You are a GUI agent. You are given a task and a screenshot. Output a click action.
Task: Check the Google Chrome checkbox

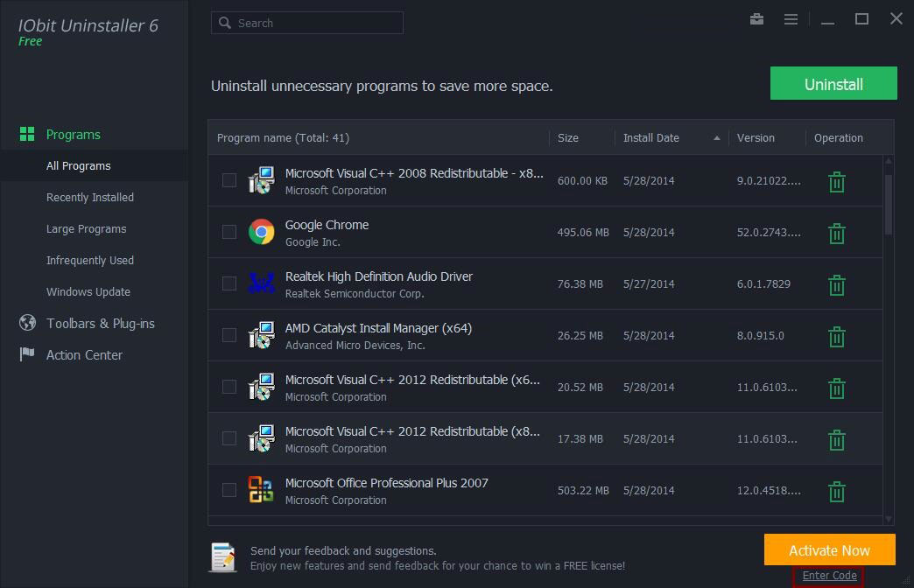click(229, 232)
